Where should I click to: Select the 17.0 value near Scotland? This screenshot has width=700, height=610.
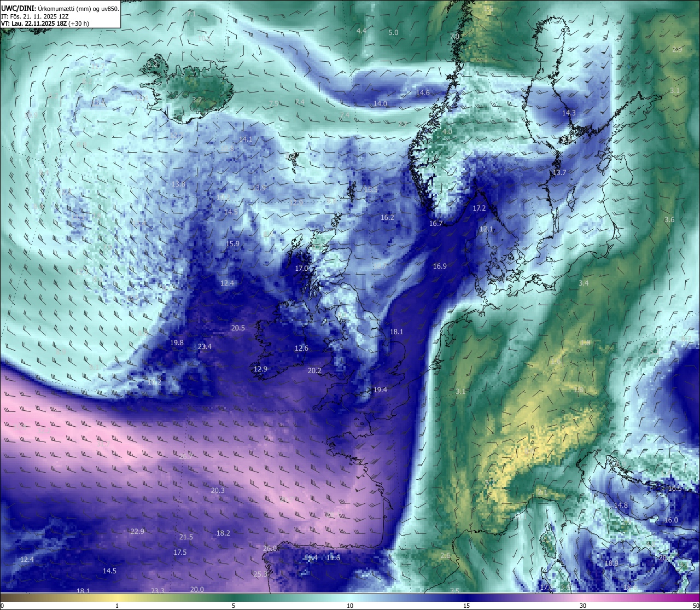click(x=302, y=269)
